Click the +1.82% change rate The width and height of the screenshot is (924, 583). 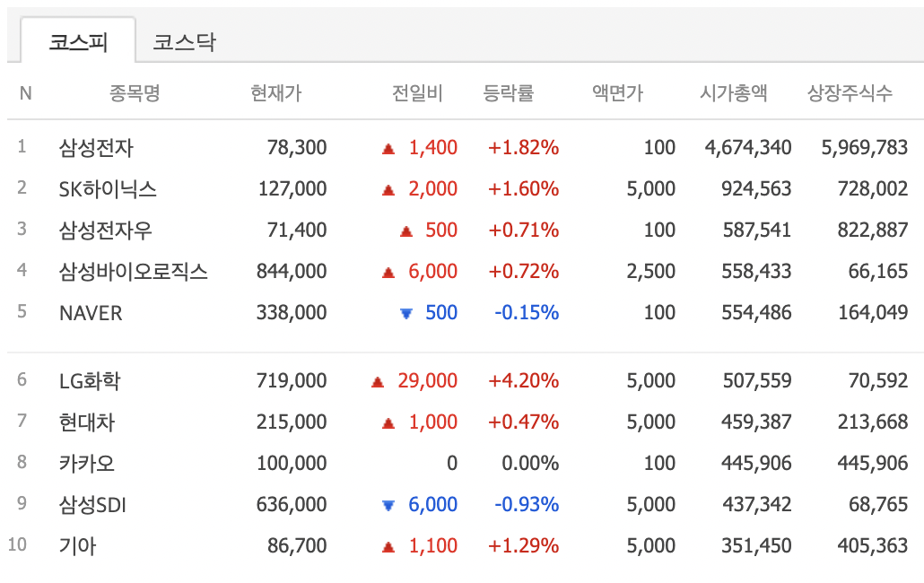pyautogui.click(x=523, y=147)
